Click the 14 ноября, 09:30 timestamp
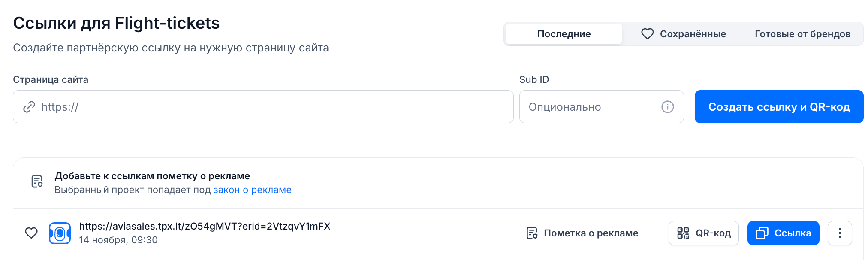 118,240
